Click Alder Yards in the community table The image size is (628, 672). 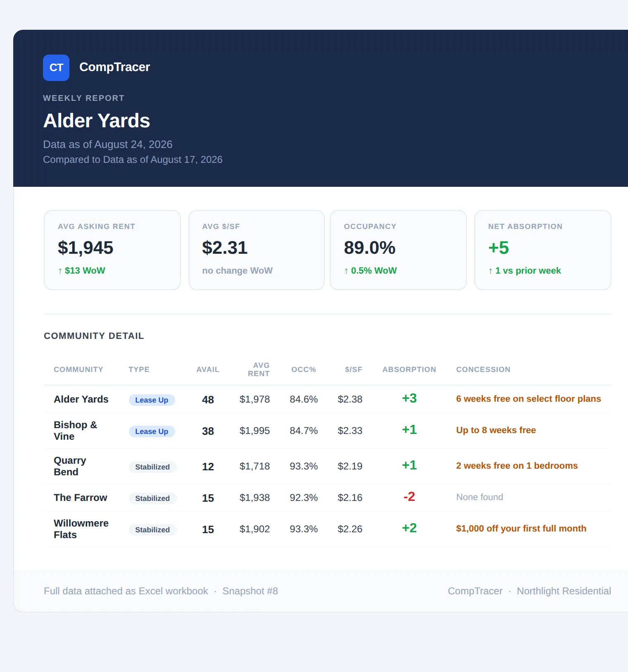click(81, 399)
